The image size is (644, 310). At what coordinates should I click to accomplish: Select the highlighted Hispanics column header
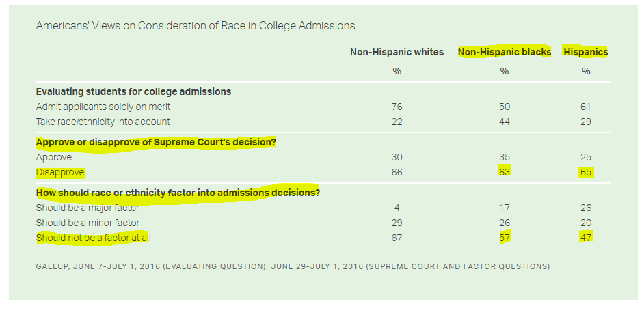coord(585,52)
